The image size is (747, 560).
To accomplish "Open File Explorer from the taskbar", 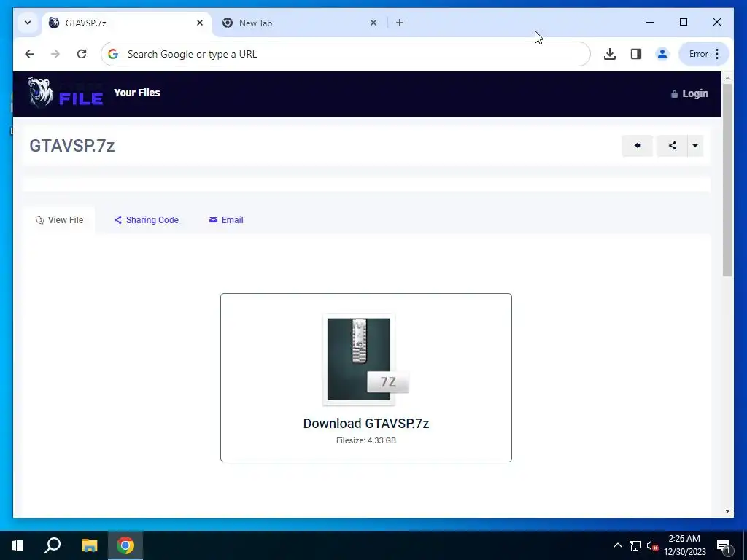I will [89, 545].
